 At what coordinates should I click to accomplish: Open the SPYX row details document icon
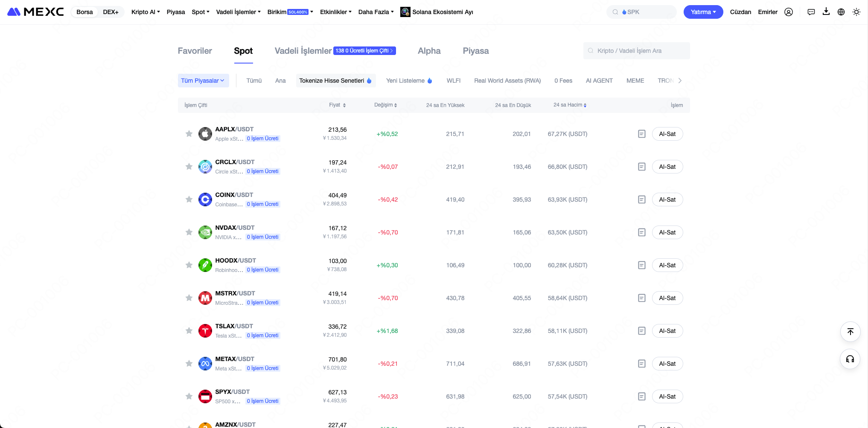tap(642, 396)
